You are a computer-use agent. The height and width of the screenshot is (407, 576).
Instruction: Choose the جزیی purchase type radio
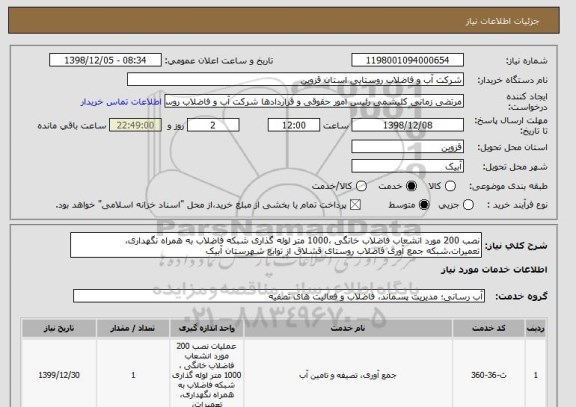click(x=468, y=205)
